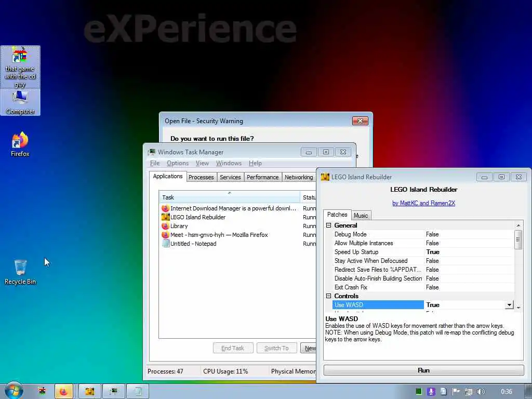Select the Computer desktop icon

(20, 102)
